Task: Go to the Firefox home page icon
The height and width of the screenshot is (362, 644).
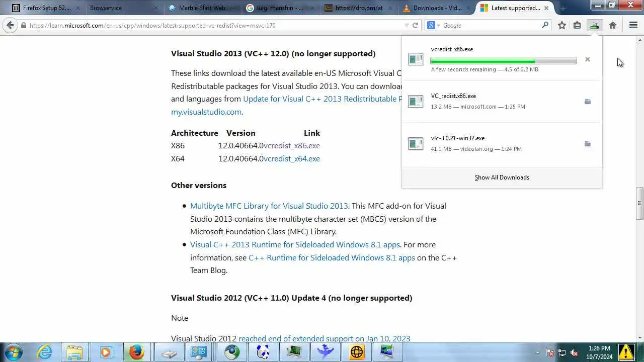Action: (x=613, y=25)
